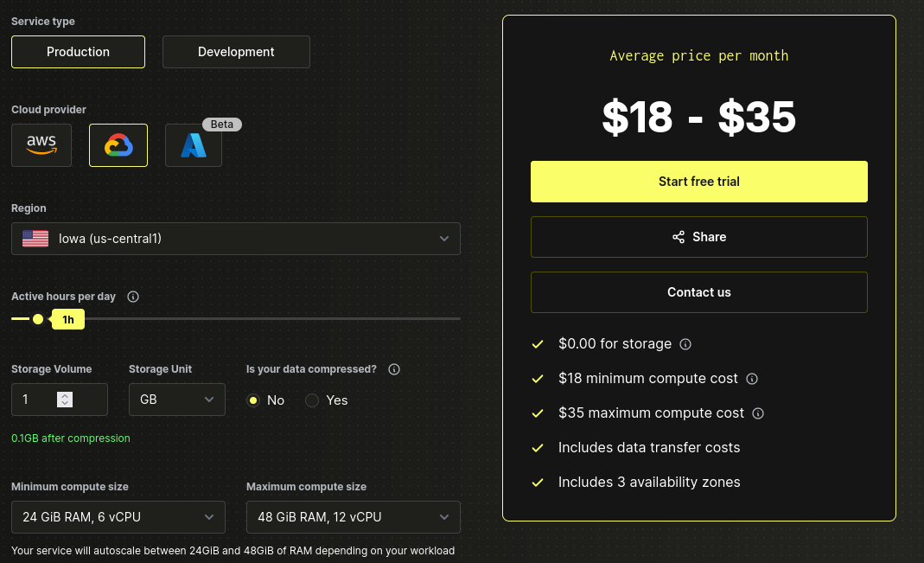The height and width of the screenshot is (563, 924).
Task: Click the info icon next to Active hours
Action: coord(132,296)
